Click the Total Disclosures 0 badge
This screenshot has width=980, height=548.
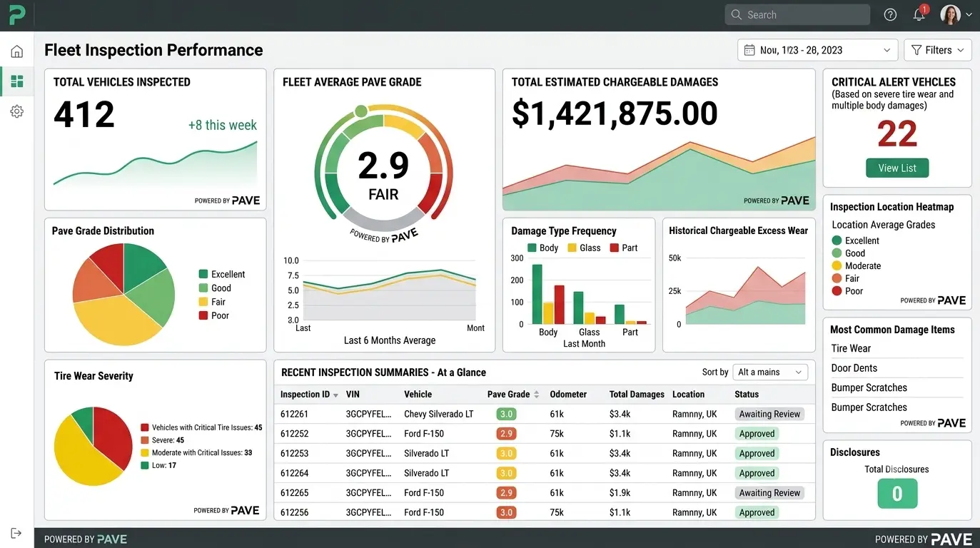tap(897, 493)
